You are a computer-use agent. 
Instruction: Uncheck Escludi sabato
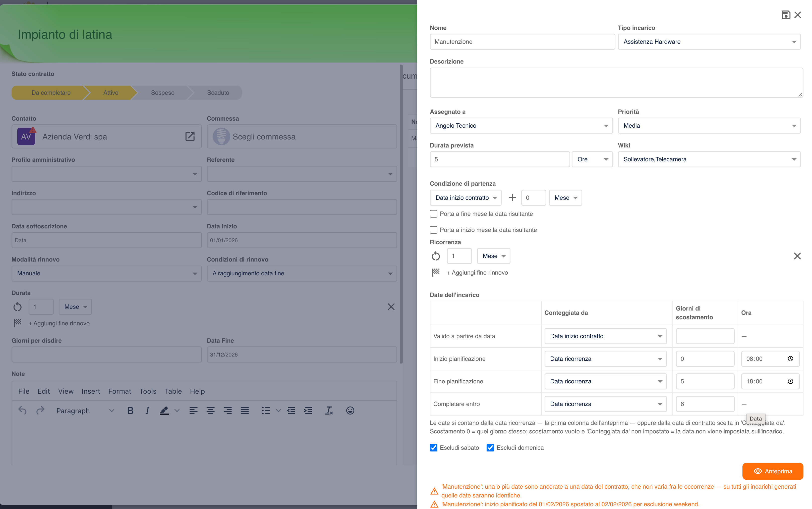434,448
